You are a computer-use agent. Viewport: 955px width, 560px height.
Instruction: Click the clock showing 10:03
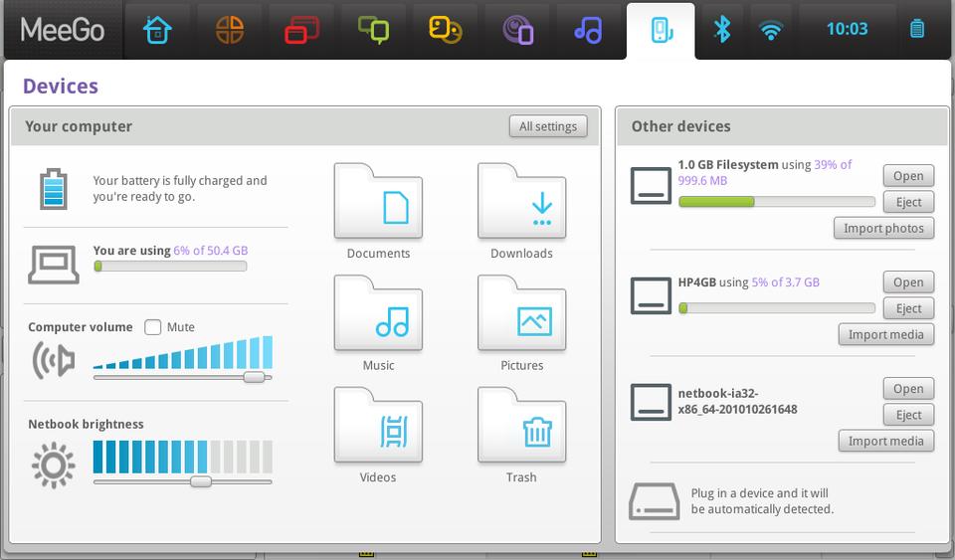click(x=847, y=30)
